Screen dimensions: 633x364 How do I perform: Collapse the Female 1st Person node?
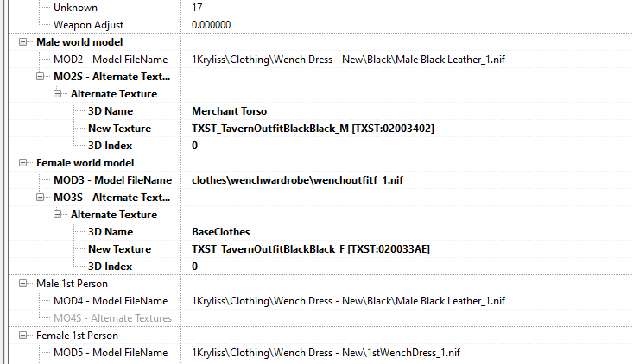click(23, 335)
